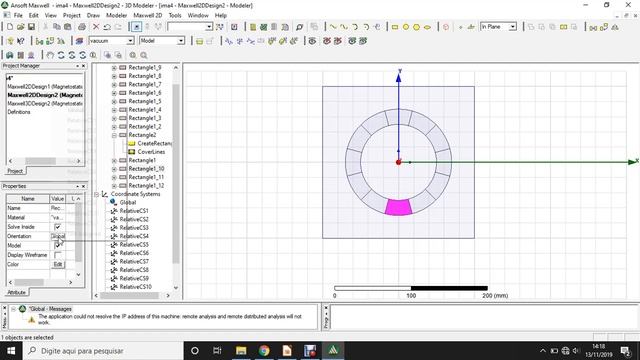Open the In Plane movement mode dropdown
This screenshot has width=640, height=360.
[513, 27]
